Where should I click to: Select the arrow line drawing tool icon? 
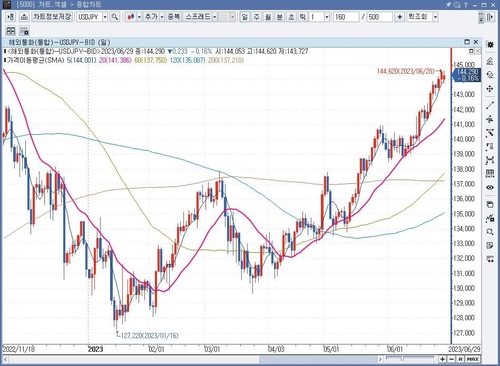click(490, 133)
